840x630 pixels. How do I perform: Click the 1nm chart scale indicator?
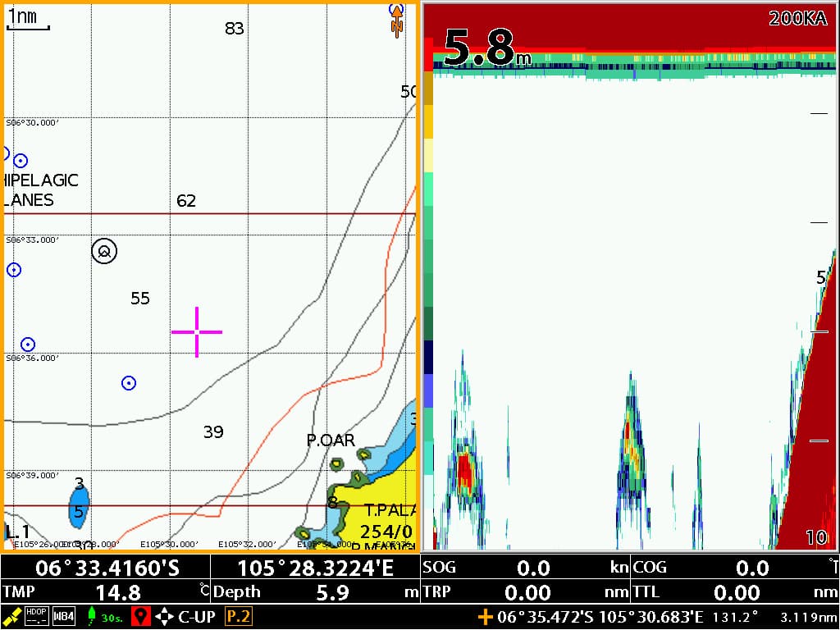(27, 19)
